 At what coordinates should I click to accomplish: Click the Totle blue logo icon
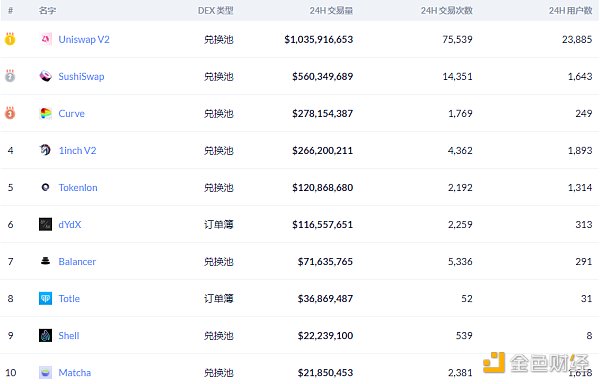[46, 298]
